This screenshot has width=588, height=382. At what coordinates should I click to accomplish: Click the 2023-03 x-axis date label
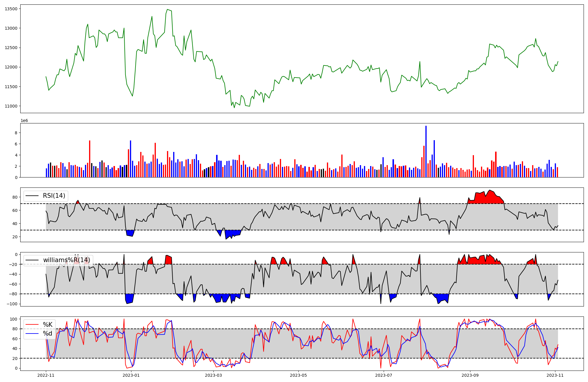pos(213,375)
